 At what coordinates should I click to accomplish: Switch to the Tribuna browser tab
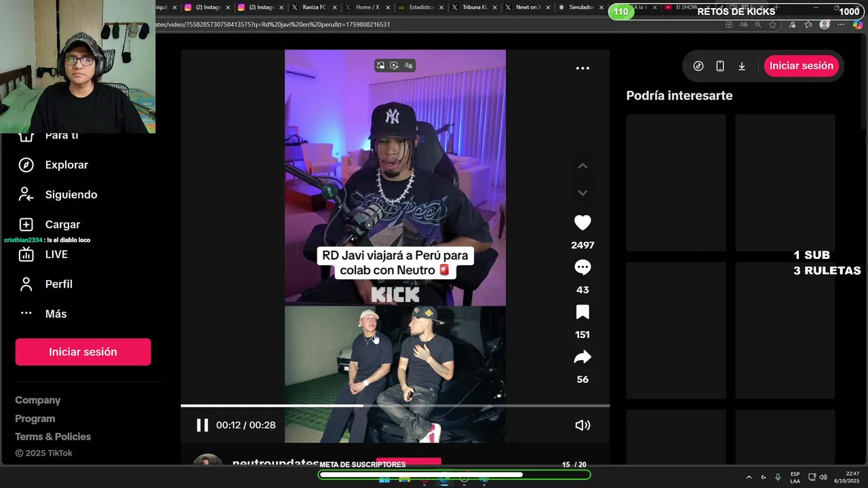pos(473,7)
